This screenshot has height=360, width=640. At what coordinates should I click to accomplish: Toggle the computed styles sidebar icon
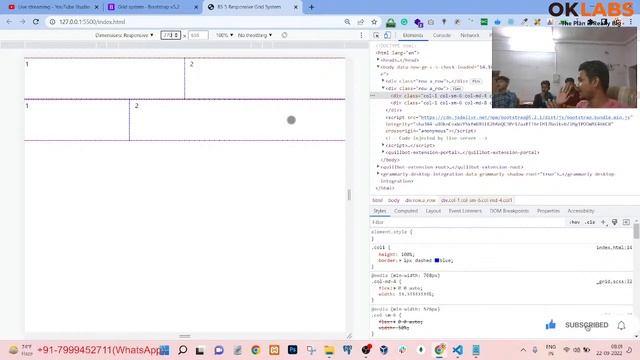tap(626, 222)
